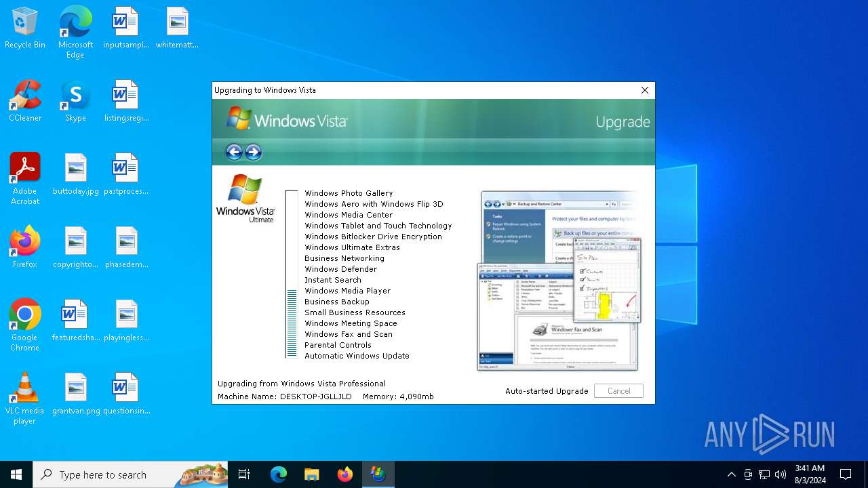Select the listingsregi... Word document
Screen dimensions: 868x488
[126, 101]
